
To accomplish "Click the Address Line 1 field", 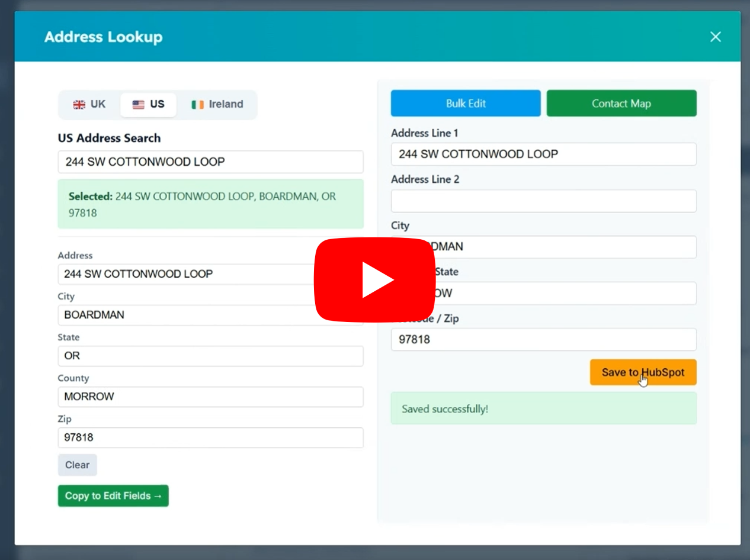I will tap(543, 154).
